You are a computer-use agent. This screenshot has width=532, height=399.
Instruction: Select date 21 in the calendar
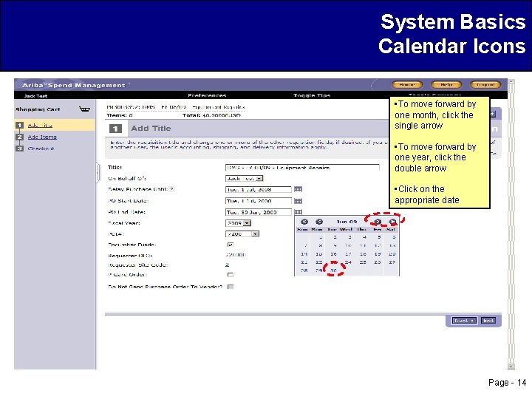[304, 262]
